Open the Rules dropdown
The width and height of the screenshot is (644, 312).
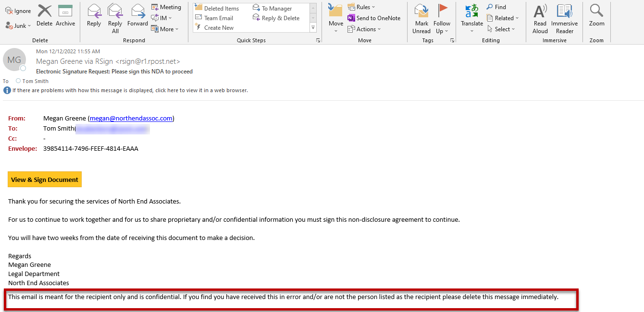(x=361, y=7)
